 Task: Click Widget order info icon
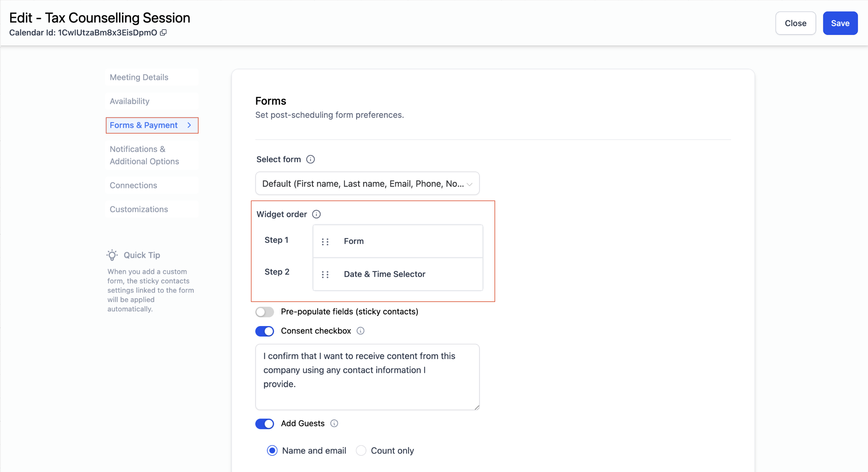316,214
